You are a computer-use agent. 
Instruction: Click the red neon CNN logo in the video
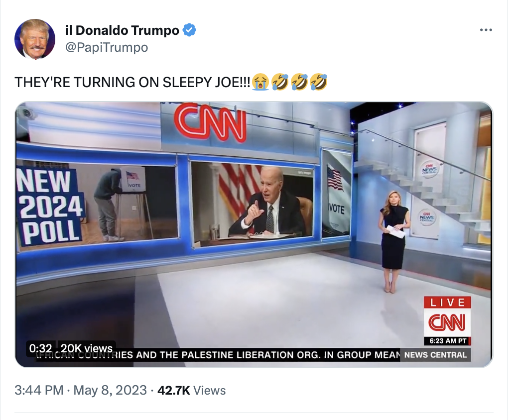click(x=210, y=123)
